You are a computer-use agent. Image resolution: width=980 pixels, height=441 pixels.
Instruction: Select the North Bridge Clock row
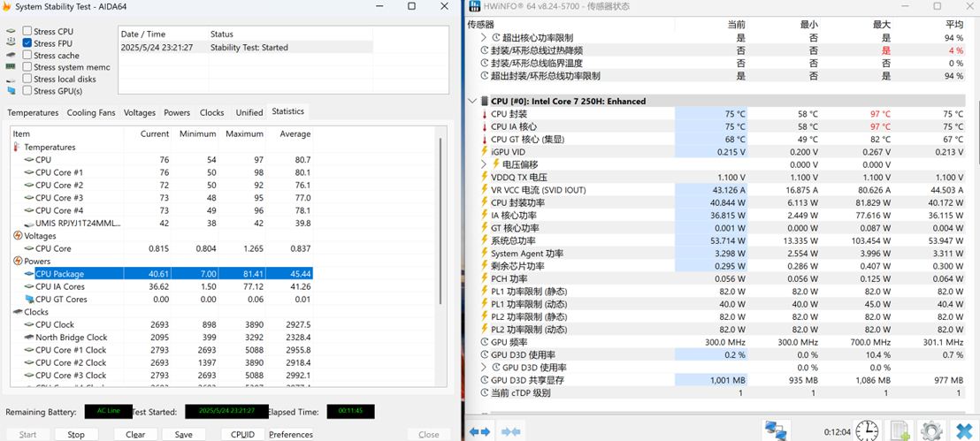[163, 338]
